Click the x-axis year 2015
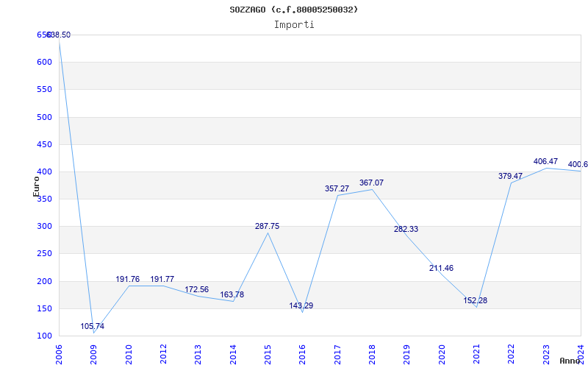The height and width of the screenshot is (368, 588). pyautogui.click(x=268, y=354)
